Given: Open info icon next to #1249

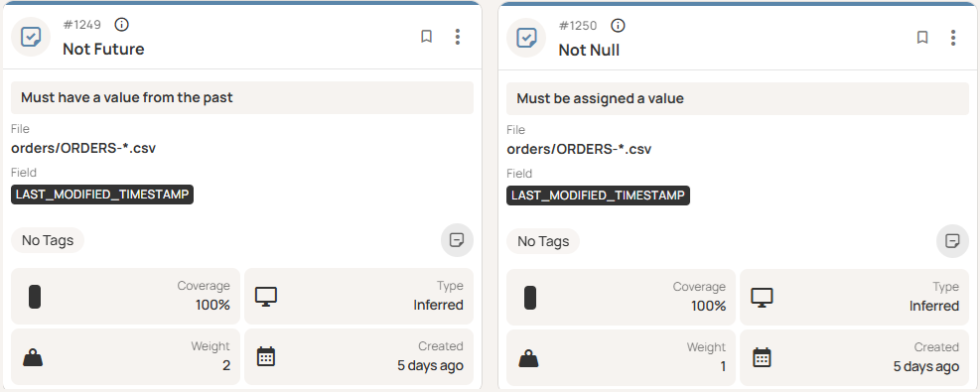Looking at the screenshot, I should pos(122,25).
